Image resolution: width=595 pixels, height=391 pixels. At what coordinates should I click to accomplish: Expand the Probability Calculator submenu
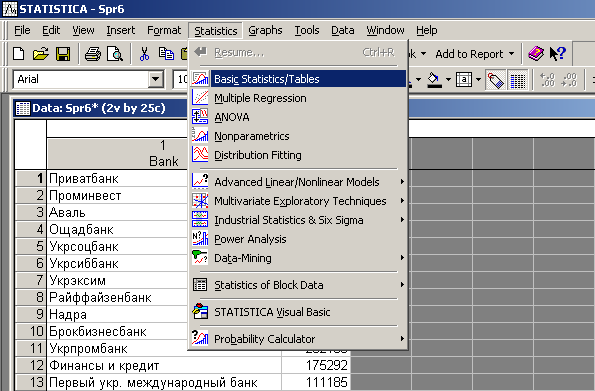click(402, 338)
